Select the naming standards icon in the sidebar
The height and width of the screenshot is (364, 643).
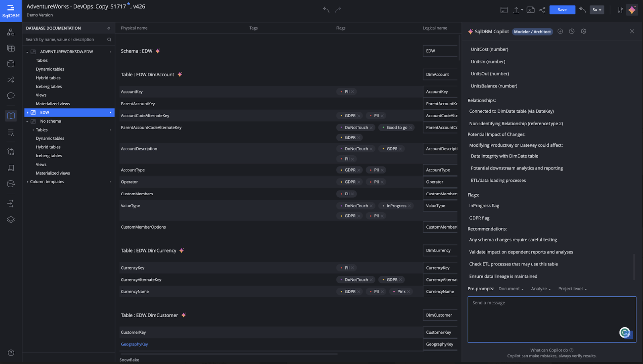(11, 133)
